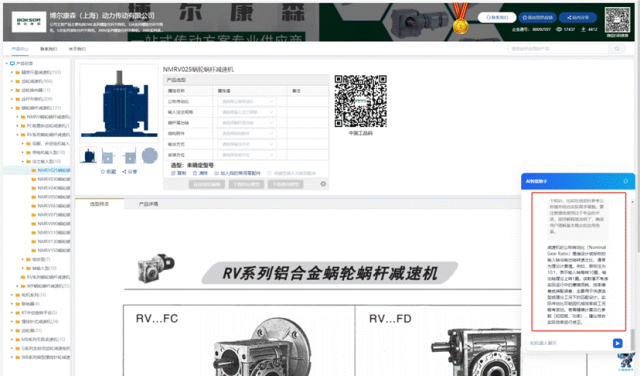640x376 pixels.
Task: Switch to the 产品详情 tab
Action: point(149,204)
